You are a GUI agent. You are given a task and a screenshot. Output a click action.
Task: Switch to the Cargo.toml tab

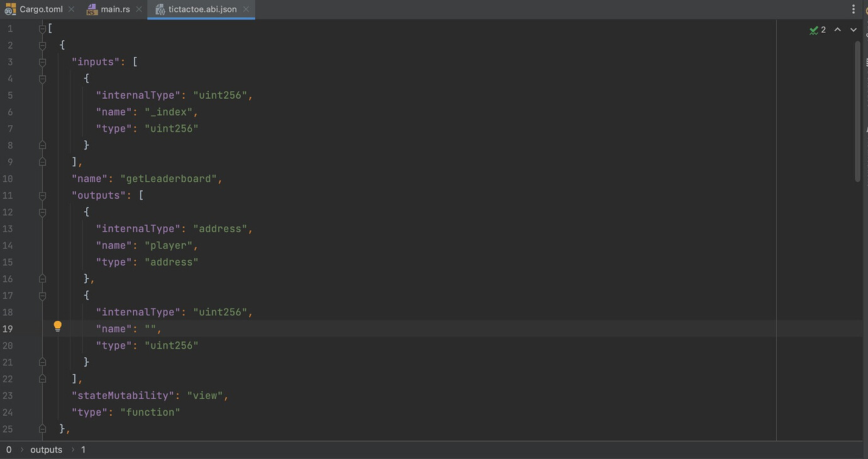tap(41, 9)
